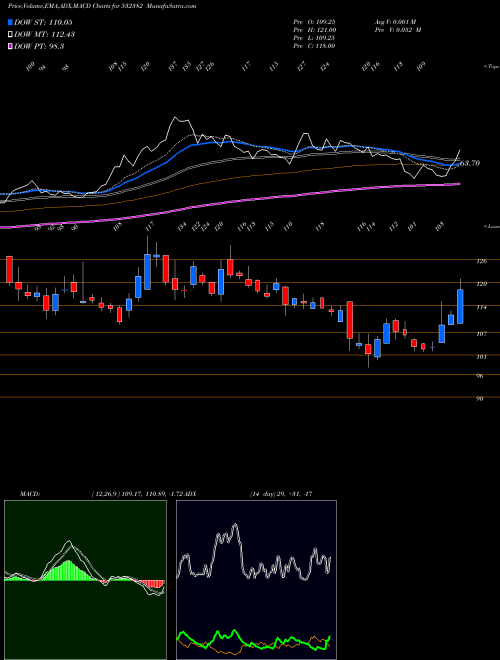Click the Pre V: 0.032 M value
Screen dimensions: 500x660
400,30
